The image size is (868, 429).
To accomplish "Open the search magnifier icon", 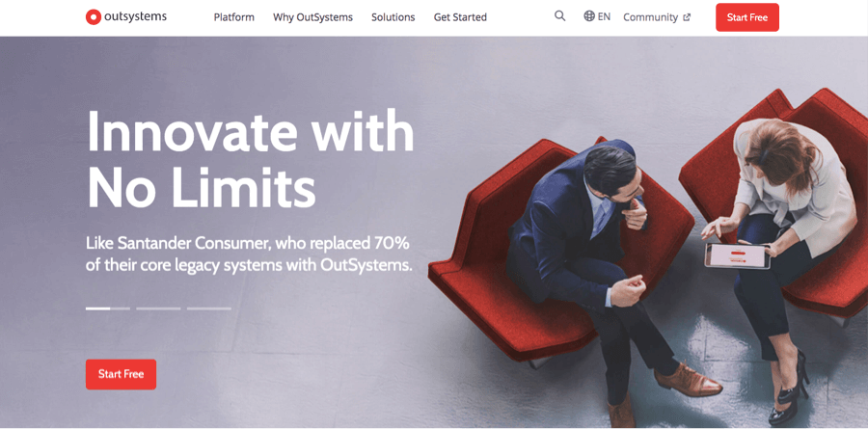I will (x=559, y=16).
